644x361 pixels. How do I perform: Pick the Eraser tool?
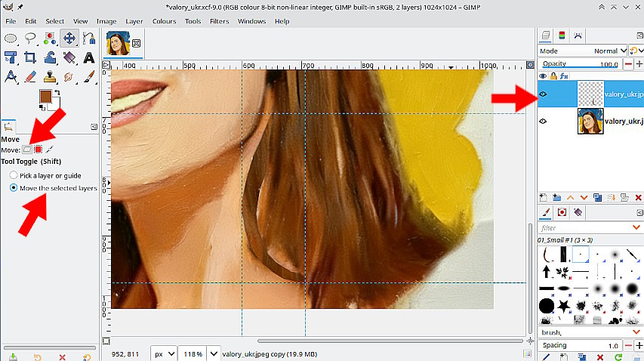click(x=30, y=76)
